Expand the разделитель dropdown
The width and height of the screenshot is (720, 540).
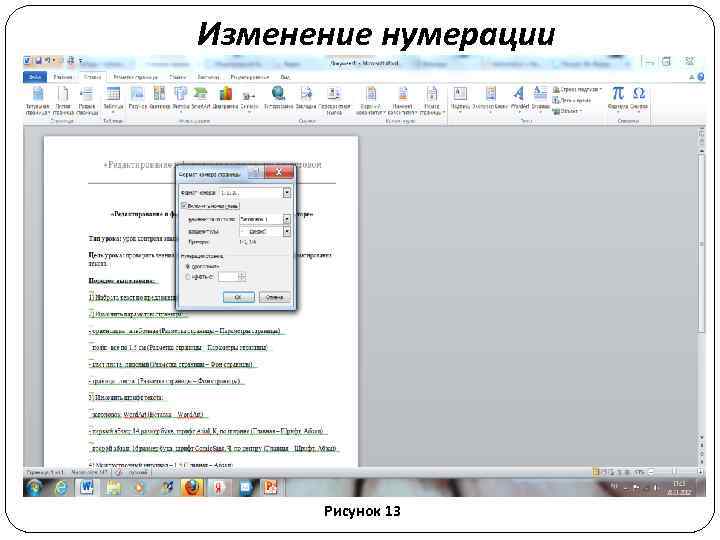pyautogui.click(x=287, y=232)
